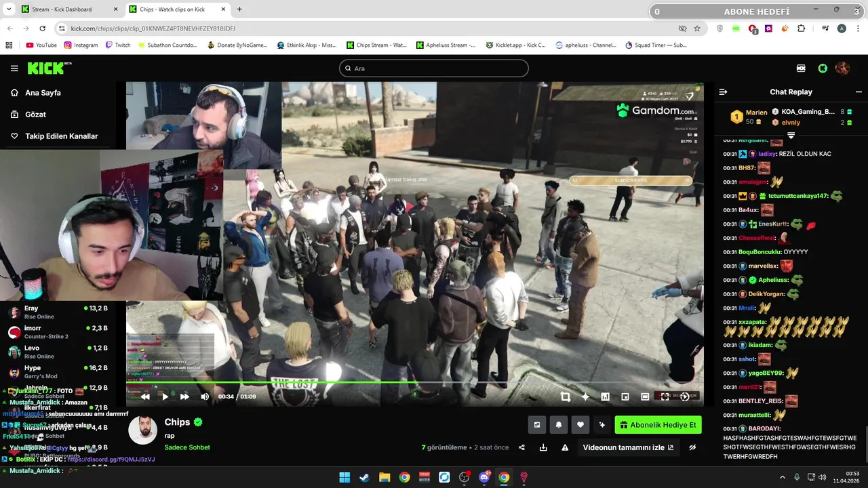
Task: Click the KICK logo
Action: 49,68
